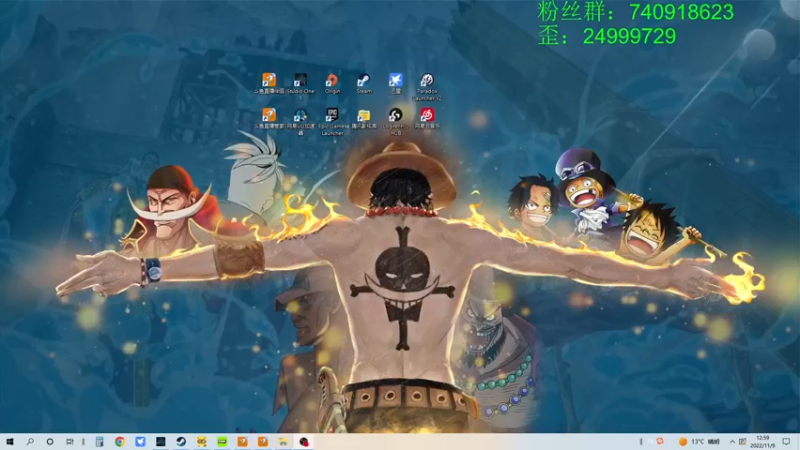Open the Epic Games Launcher shortcut

click(332, 121)
